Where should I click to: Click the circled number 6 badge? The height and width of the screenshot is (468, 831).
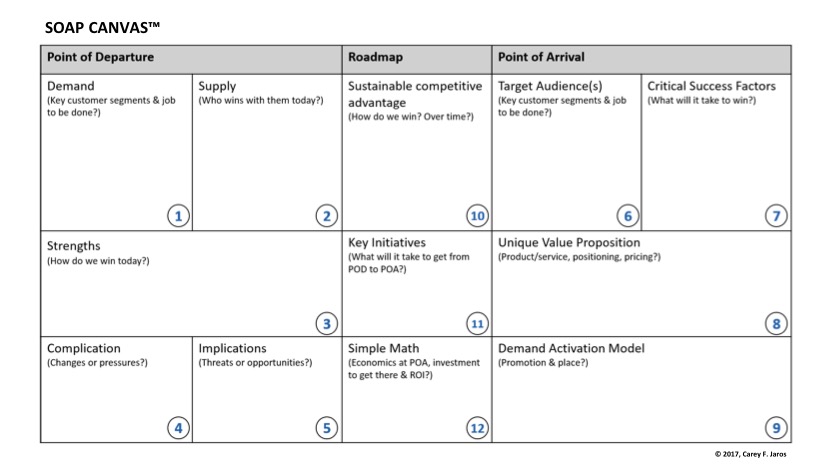pos(627,216)
